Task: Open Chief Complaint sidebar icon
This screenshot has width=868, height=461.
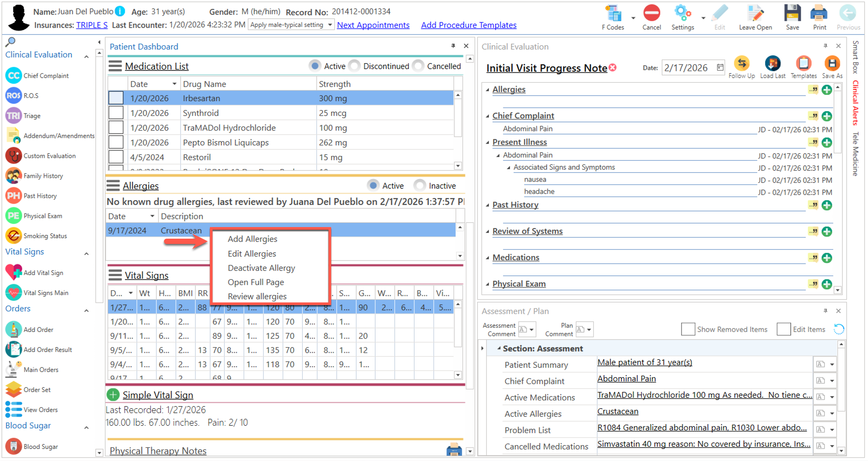Action: (13, 75)
